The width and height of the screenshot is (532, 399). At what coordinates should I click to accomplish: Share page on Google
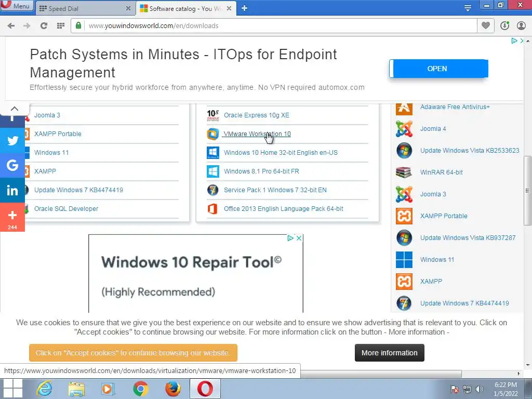(12, 165)
